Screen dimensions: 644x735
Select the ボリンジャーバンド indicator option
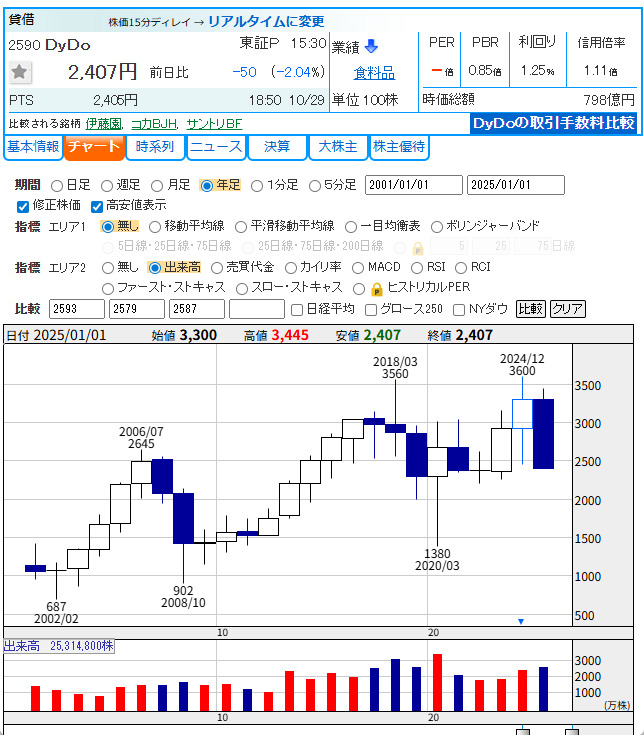coord(436,226)
